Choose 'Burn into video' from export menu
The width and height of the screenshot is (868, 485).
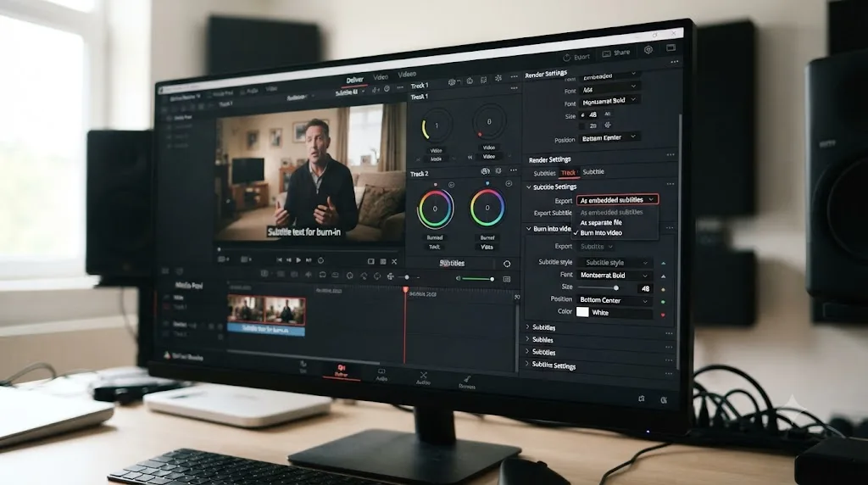tap(601, 233)
